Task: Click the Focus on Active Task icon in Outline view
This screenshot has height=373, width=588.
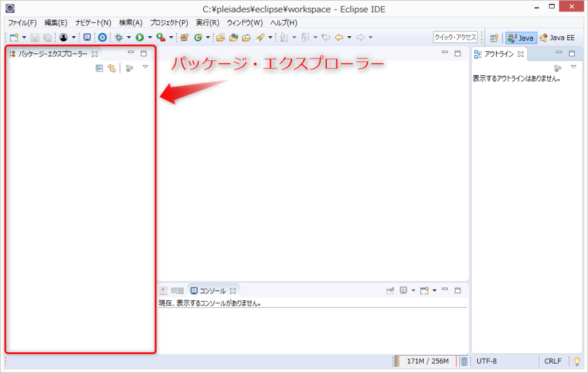Action: [558, 68]
